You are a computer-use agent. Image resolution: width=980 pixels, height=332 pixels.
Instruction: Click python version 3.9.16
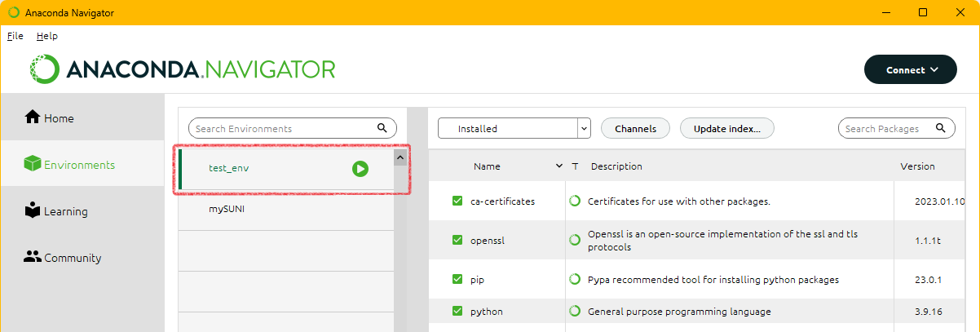[928, 311]
